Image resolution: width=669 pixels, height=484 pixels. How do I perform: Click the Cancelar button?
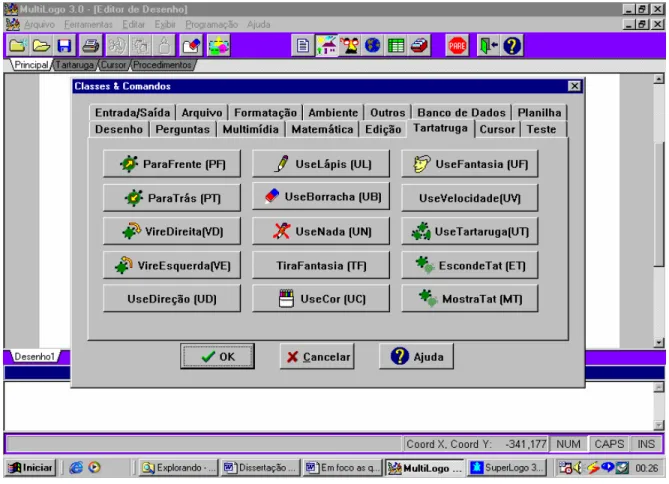(317, 356)
